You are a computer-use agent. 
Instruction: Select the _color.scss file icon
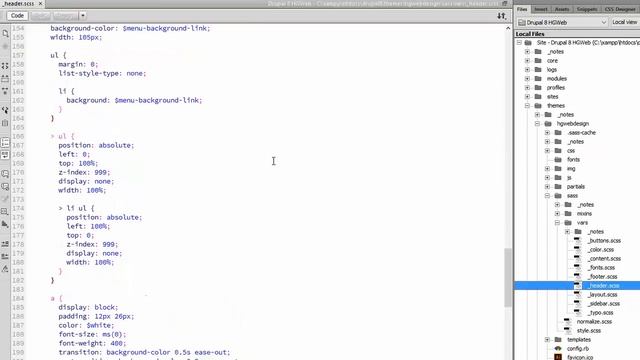578,249
